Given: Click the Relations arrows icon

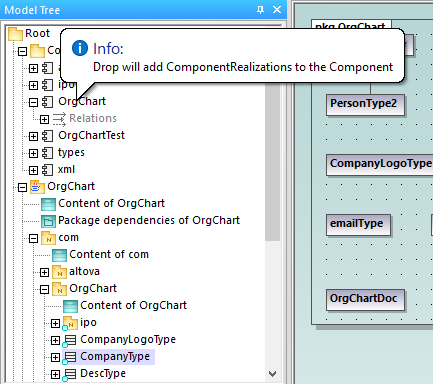Looking at the screenshot, I should tap(59, 119).
